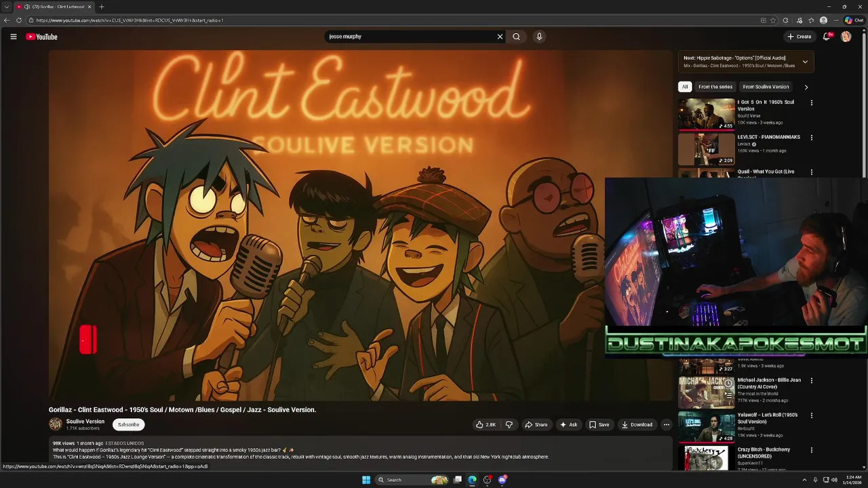Open Task View in taskbar
Screen dimensions: 868x488
458,480
